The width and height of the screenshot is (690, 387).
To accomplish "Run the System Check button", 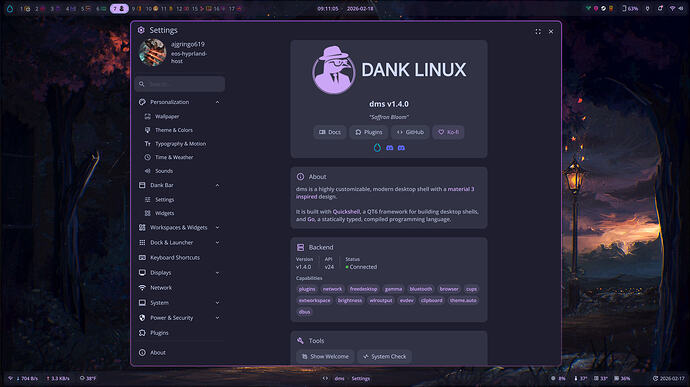I will point(385,357).
